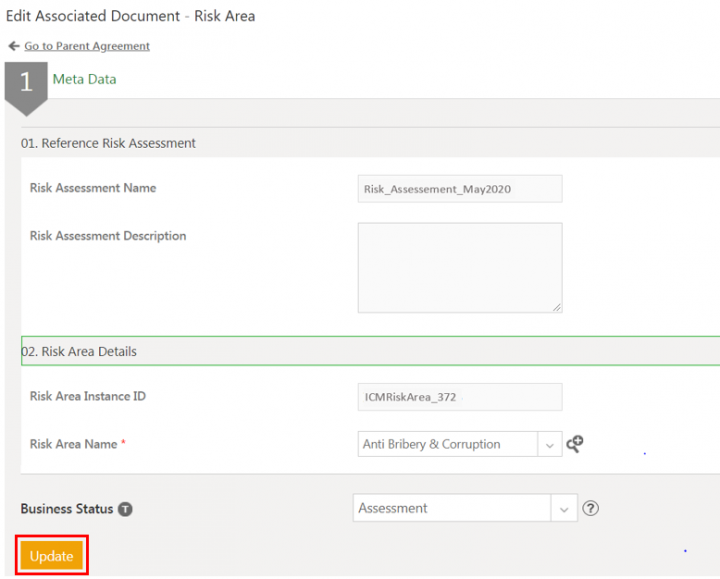Open the help question mark icon
720x579 pixels.
click(590, 508)
